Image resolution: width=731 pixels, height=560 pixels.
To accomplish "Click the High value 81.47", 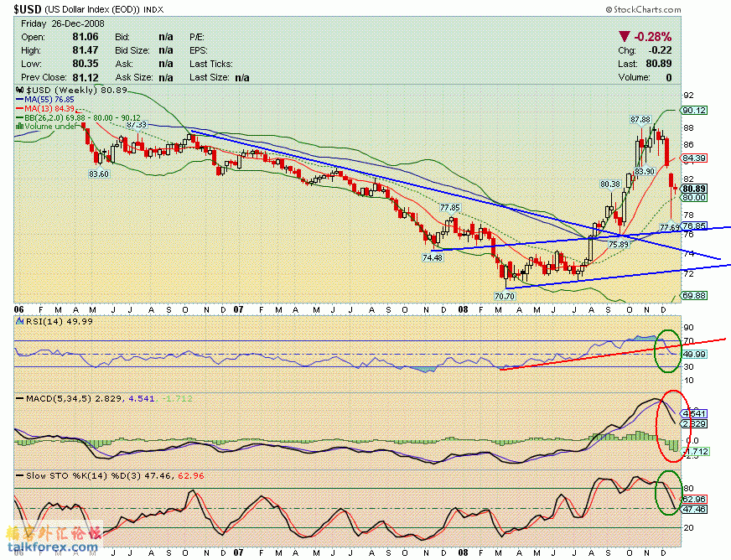I will [x=86, y=50].
